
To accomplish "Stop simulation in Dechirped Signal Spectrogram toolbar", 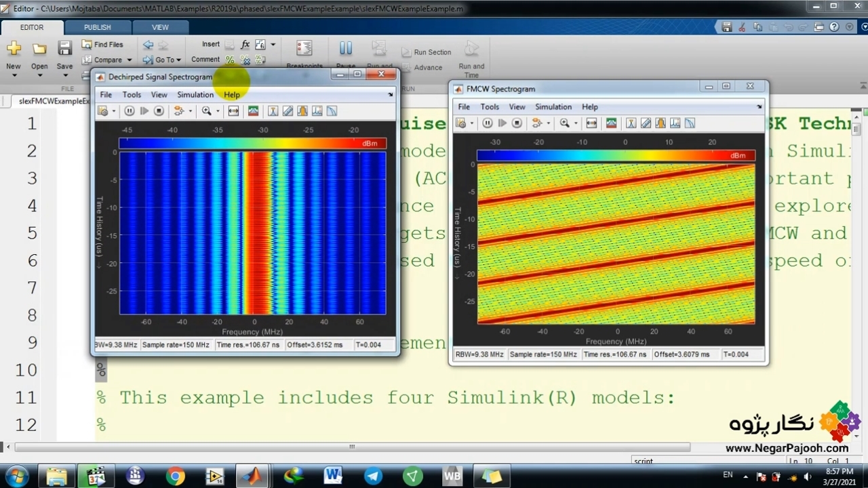I will click(x=159, y=111).
